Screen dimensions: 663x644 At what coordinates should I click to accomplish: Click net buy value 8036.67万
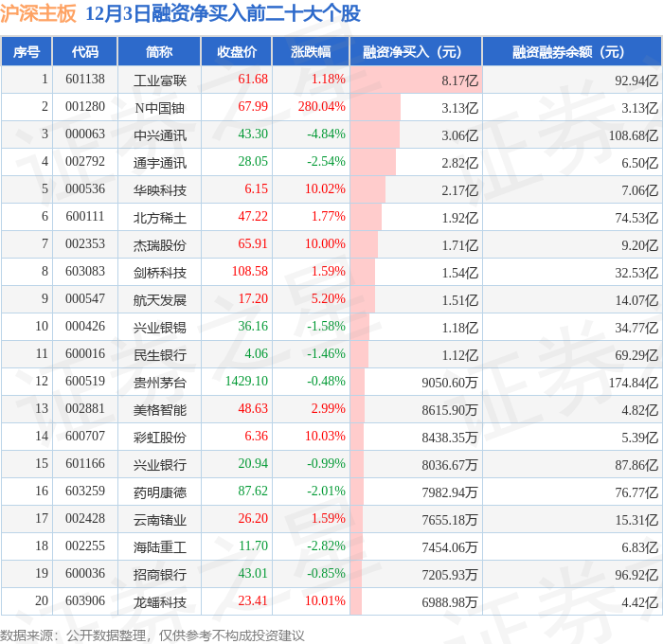tap(450, 465)
